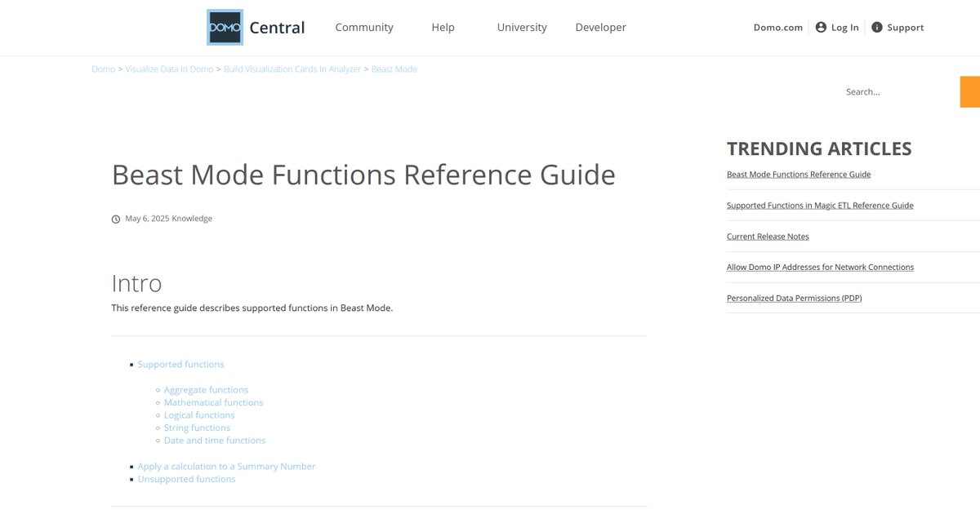Click Domo in the breadcrumb
This screenshot has height=532, width=980.
(x=104, y=69)
